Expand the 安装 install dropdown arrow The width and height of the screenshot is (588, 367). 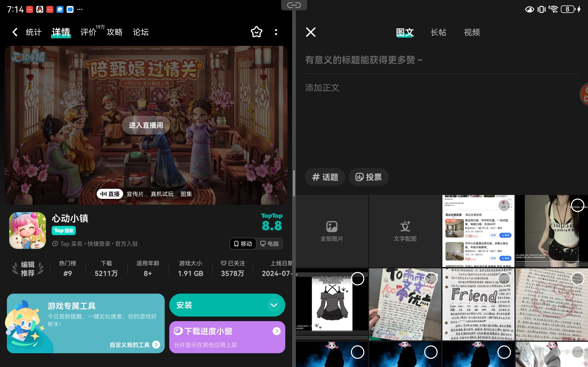click(x=274, y=305)
